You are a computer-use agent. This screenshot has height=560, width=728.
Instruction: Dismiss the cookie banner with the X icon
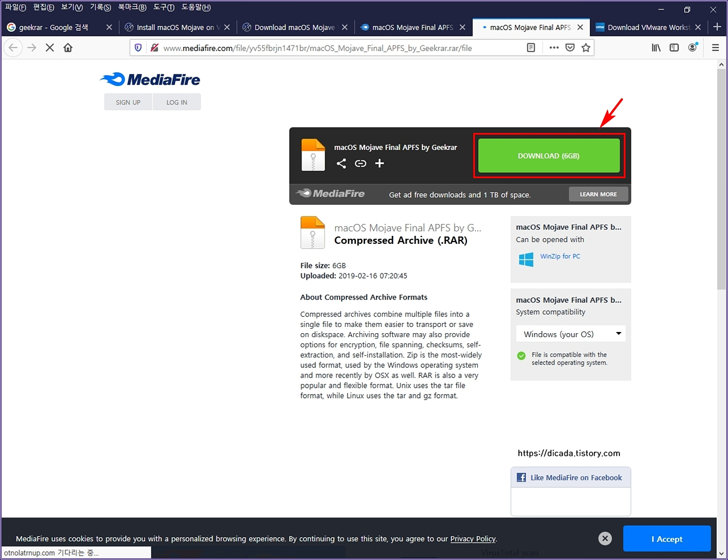click(x=605, y=538)
